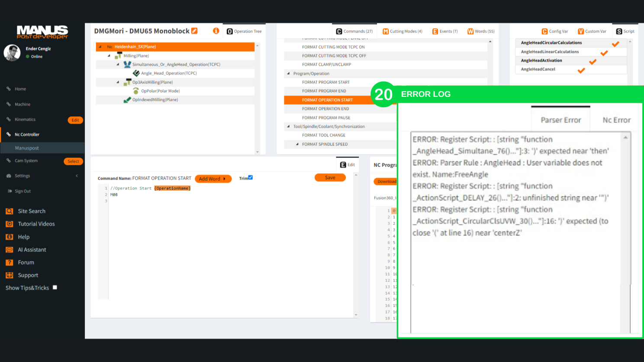This screenshot has height=362, width=644.
Task: Switch to the Cutting Modes (4) tab
Action: pyautogui.click(x=402, y=31)
